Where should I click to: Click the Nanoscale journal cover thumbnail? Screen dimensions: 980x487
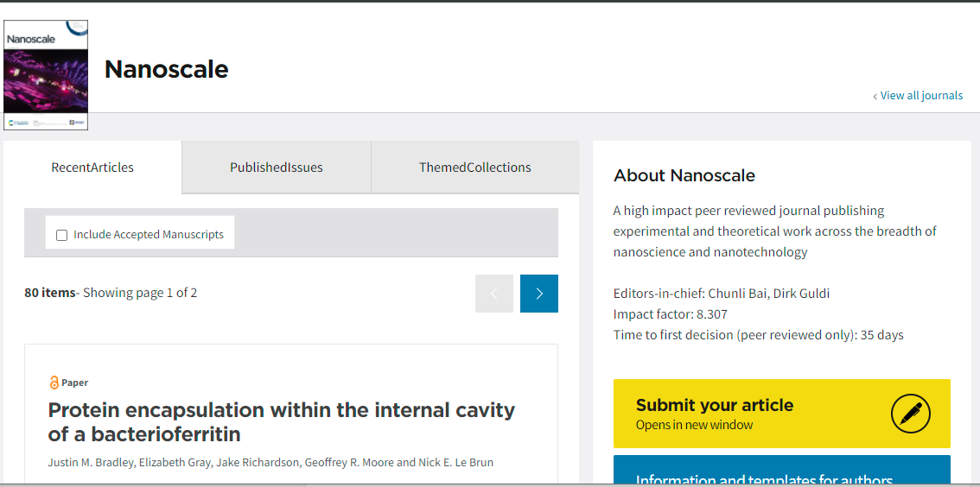coord(46,75)
